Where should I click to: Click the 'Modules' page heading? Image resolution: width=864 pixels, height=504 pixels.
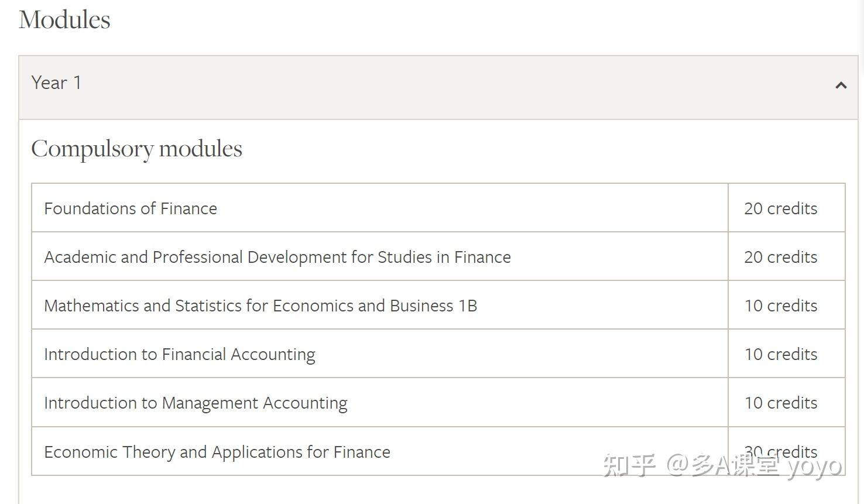[x=64, y=20]
